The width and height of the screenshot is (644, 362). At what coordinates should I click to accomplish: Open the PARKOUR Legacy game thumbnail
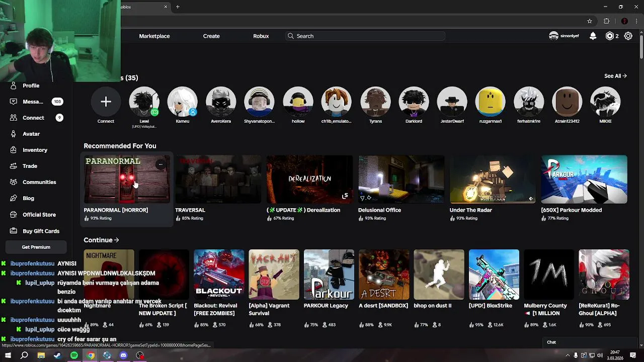click(x=329, y=275)
